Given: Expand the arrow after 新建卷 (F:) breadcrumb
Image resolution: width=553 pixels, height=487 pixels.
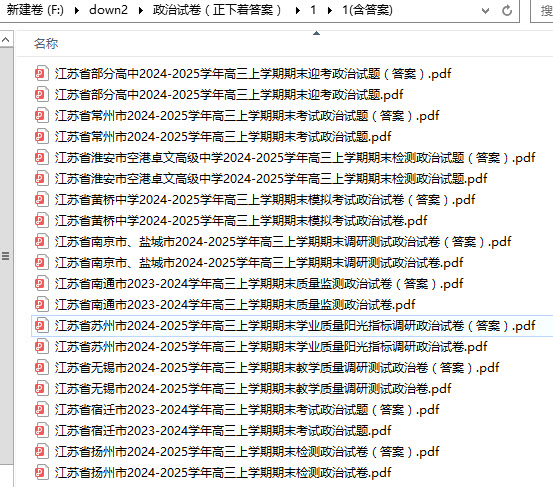Looking at the screenshot, I should 77,11.
